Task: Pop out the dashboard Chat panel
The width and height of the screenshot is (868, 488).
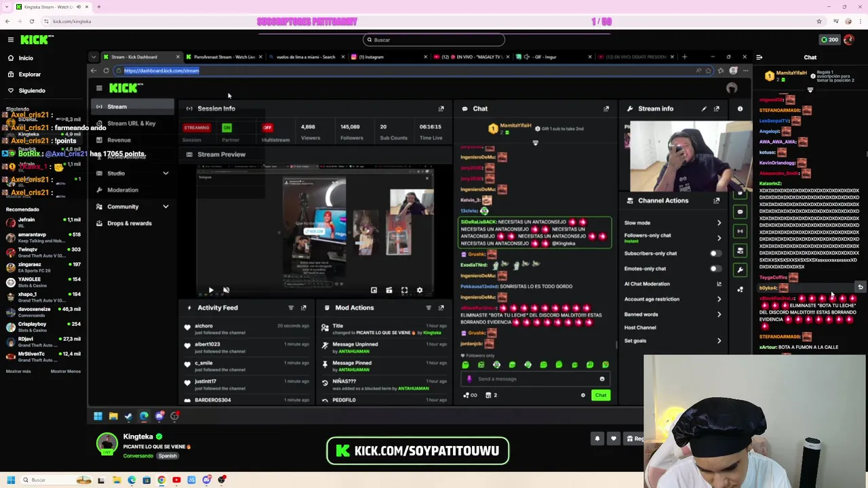Action: coord(606,108)
